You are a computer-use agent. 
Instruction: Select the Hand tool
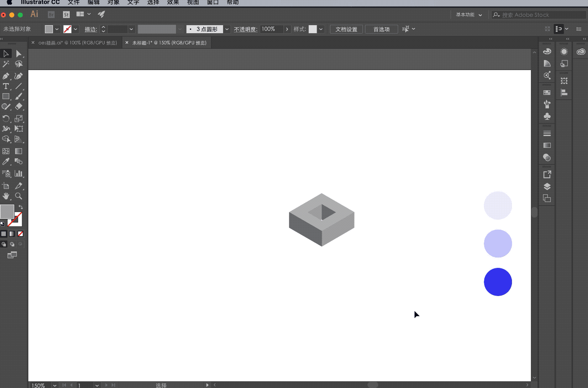coord(6,196)
